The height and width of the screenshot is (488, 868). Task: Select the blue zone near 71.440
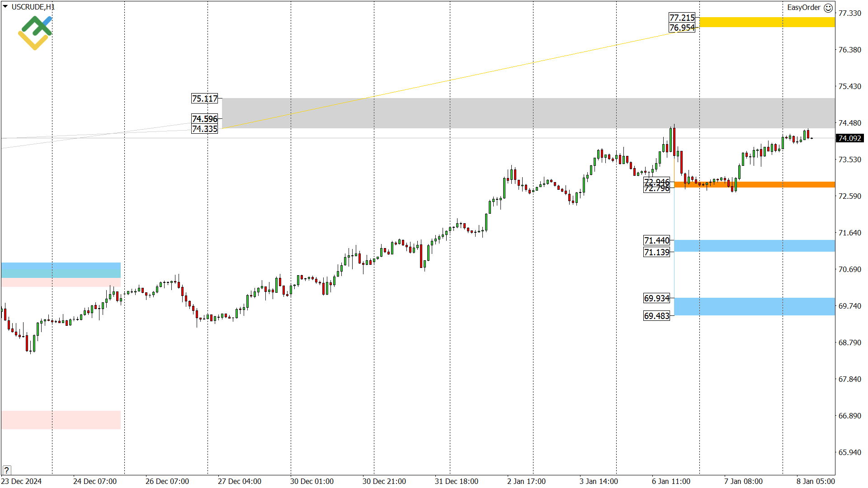754,246
